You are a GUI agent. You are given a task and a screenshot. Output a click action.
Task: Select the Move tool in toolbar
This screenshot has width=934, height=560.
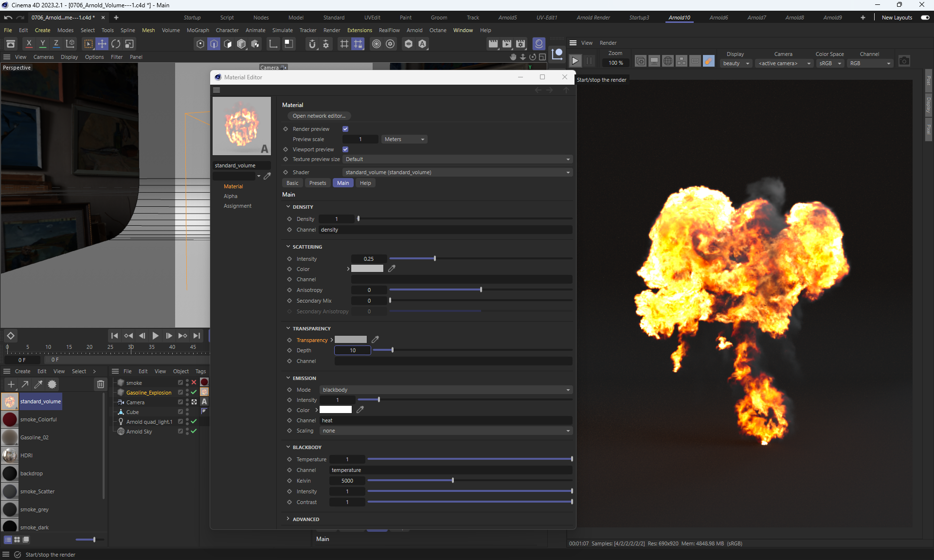102,44
